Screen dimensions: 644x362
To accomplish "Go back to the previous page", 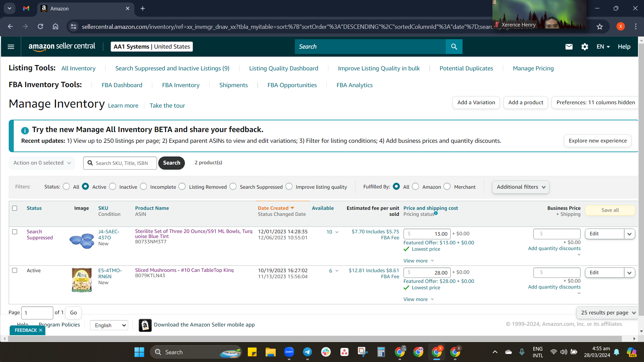I will point(10,26).
